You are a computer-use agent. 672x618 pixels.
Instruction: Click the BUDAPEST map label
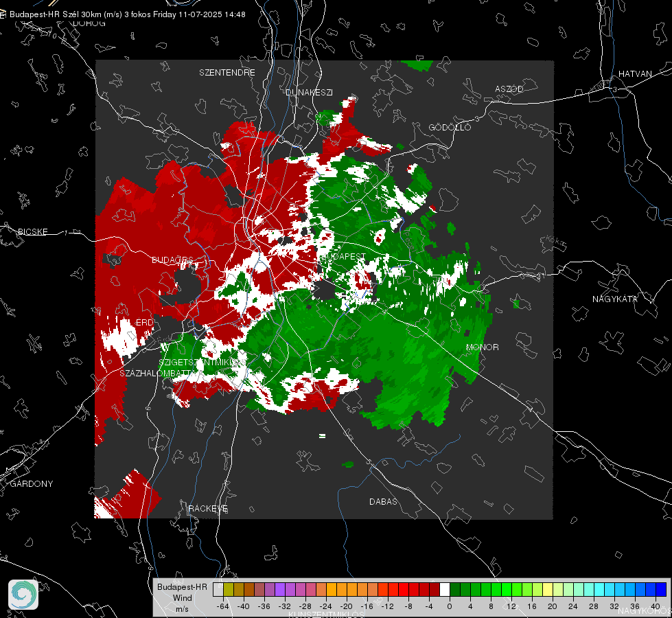[344, 256]
